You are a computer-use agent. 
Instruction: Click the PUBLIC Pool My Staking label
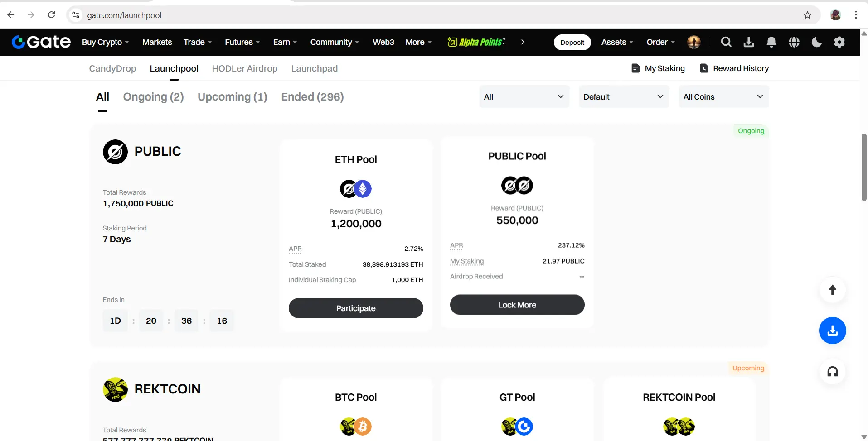(467, 261)
